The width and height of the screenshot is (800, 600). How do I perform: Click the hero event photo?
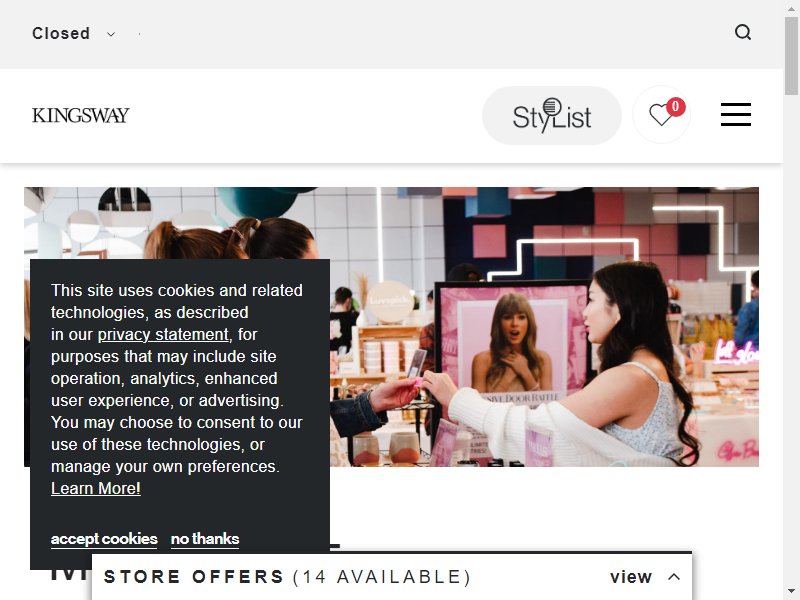pos(544,327)
